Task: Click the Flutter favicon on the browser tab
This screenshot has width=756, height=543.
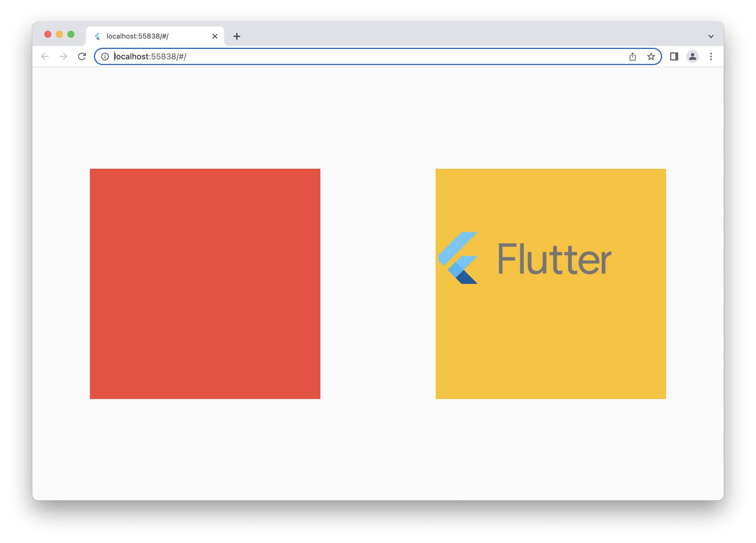Action: (98, 36)
